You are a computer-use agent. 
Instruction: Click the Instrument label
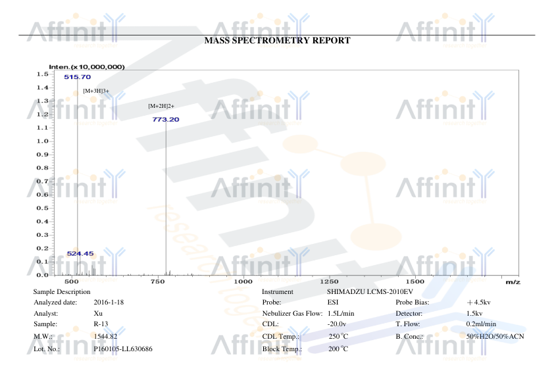278,292
